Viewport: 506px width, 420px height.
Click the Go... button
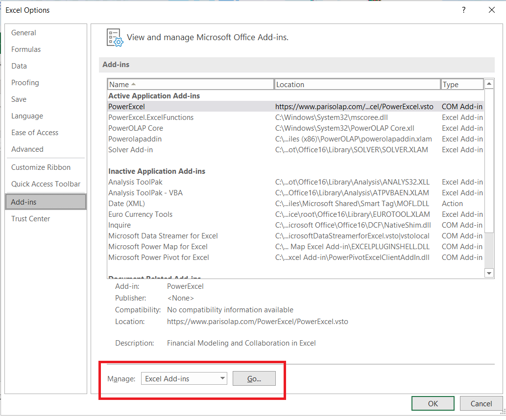[x=254, y=379]
